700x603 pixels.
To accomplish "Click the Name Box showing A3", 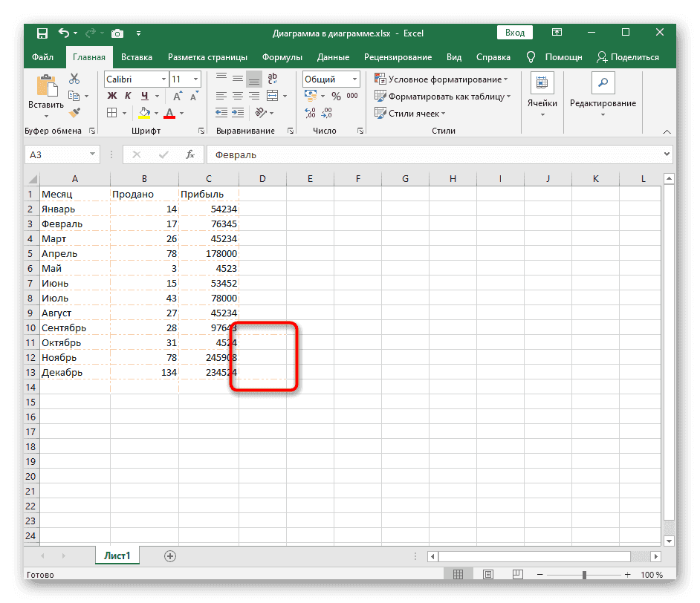I will [56, 154].
